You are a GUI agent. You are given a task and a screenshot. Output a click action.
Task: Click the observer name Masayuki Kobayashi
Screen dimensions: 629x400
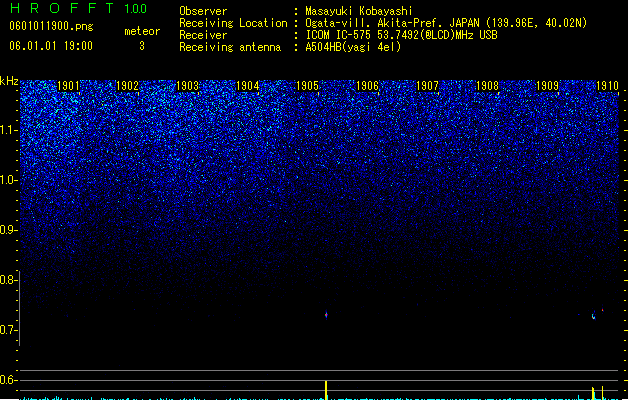[x=359, y=11]
